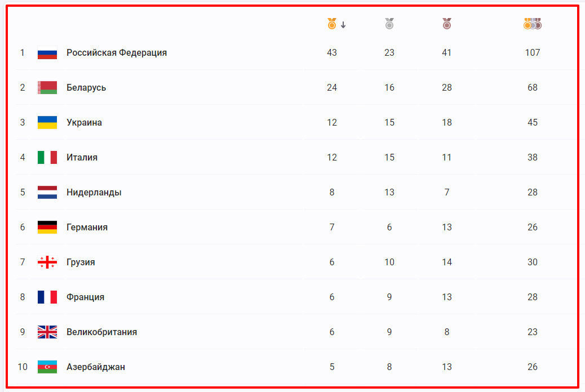
Task: Click the Netherlands flag icon
Action: click(47, 193)
